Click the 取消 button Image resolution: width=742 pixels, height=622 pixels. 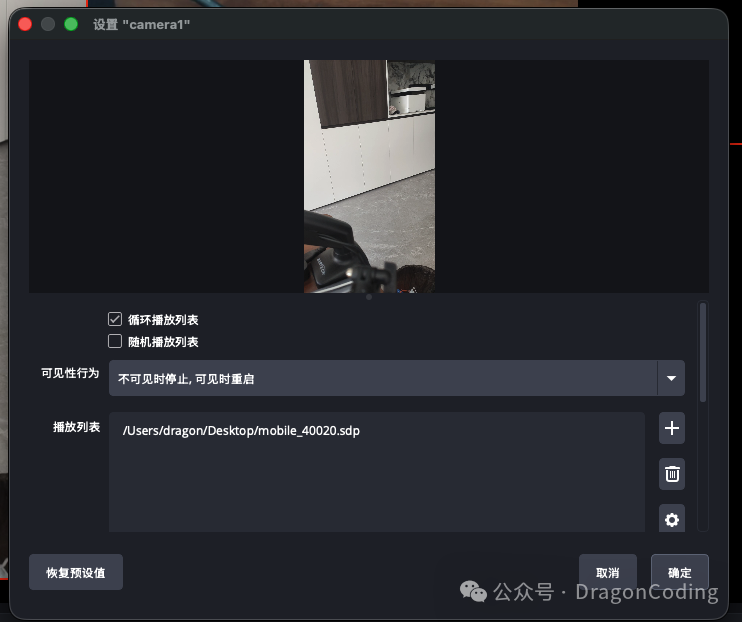608,572
